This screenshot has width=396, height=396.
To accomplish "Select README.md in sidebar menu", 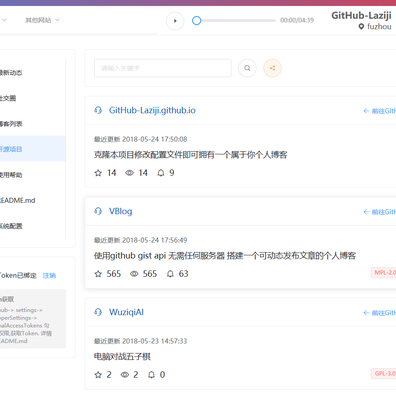I will point(33,200).
